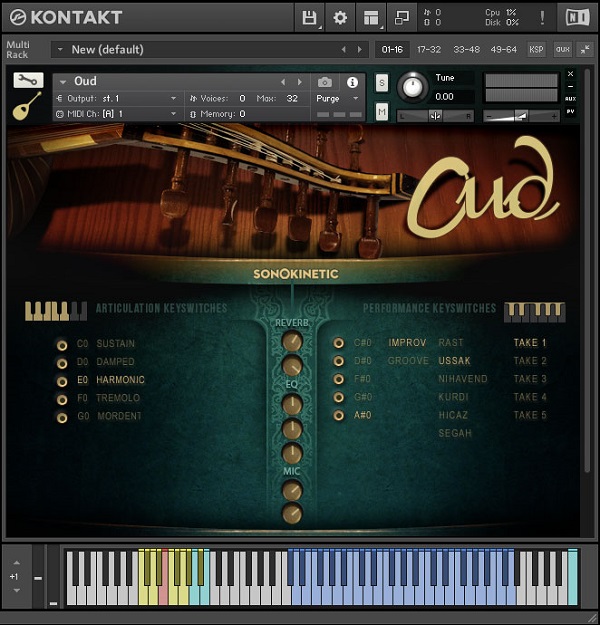This screenshot has height=625, width=600.
Task: Select TAKE 3
Action: pyautogui.click(x=530, y=379)
